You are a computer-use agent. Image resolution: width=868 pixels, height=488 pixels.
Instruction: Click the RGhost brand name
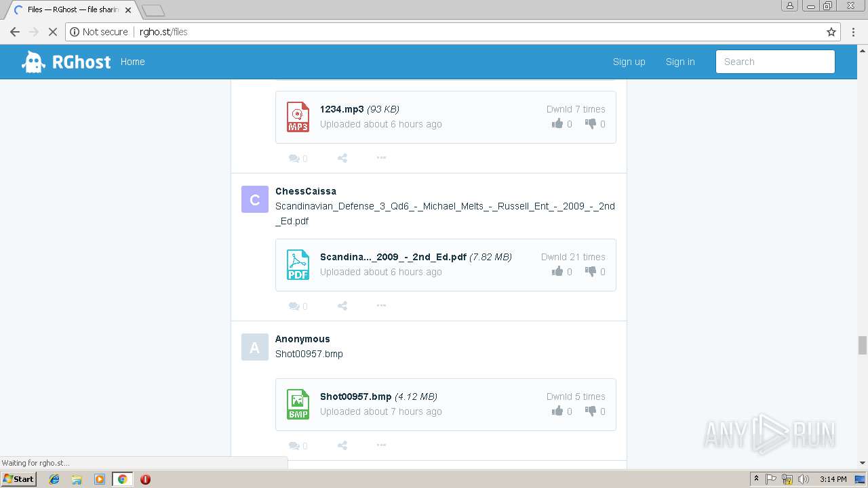[81, 62]
